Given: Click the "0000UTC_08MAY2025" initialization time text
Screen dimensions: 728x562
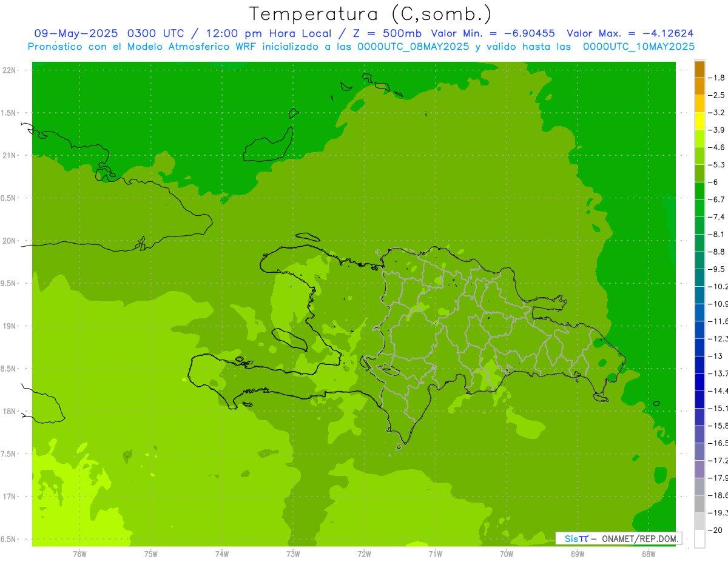Looking at the screenshot, I should (413, 47).
